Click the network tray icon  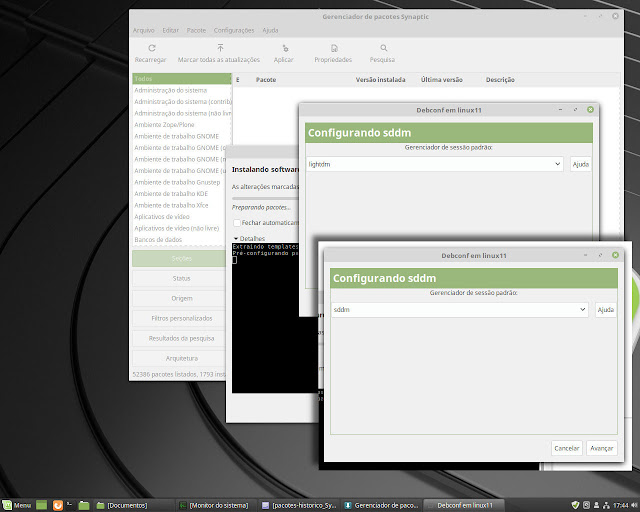(607, 505)
